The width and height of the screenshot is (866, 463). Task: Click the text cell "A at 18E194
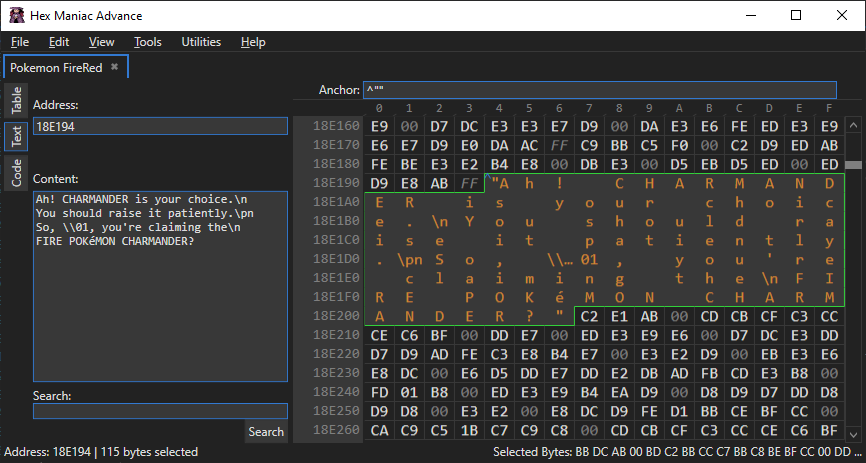coord(499,183)
